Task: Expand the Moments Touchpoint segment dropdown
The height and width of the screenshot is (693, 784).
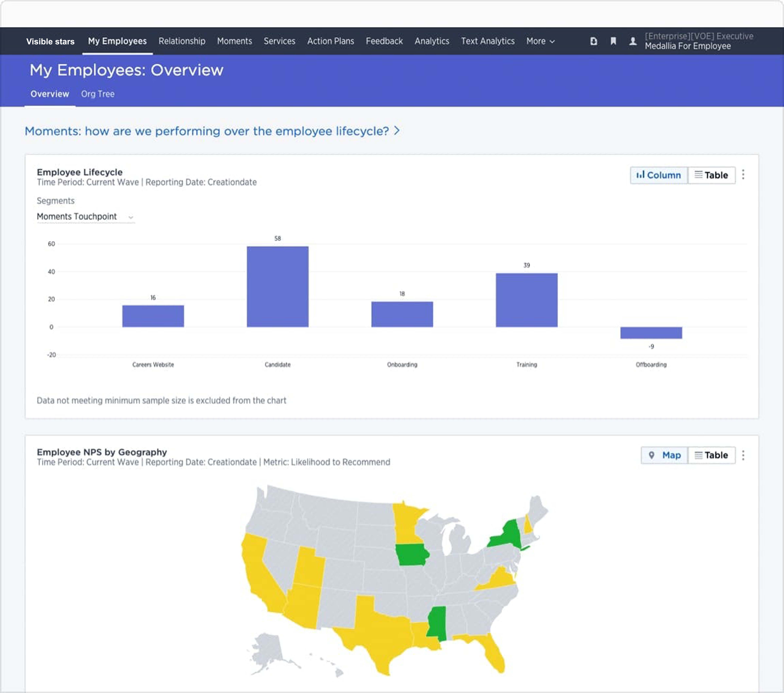Action: (85, 217)
